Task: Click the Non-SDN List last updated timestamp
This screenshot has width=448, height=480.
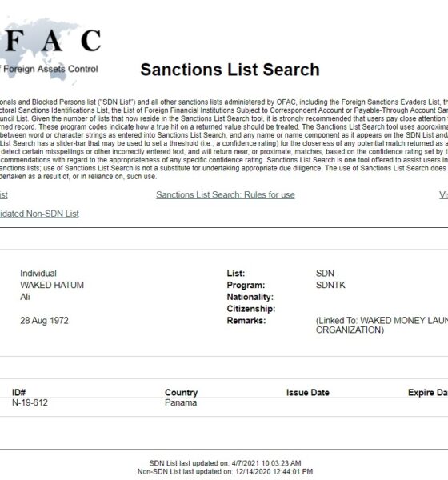Action: click(225, 471)
